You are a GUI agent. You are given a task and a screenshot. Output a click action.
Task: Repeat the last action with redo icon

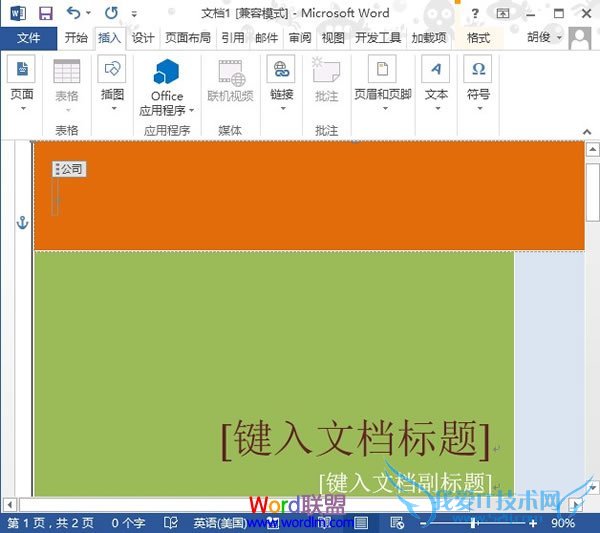pyautogui.click(x=111, y=13)
